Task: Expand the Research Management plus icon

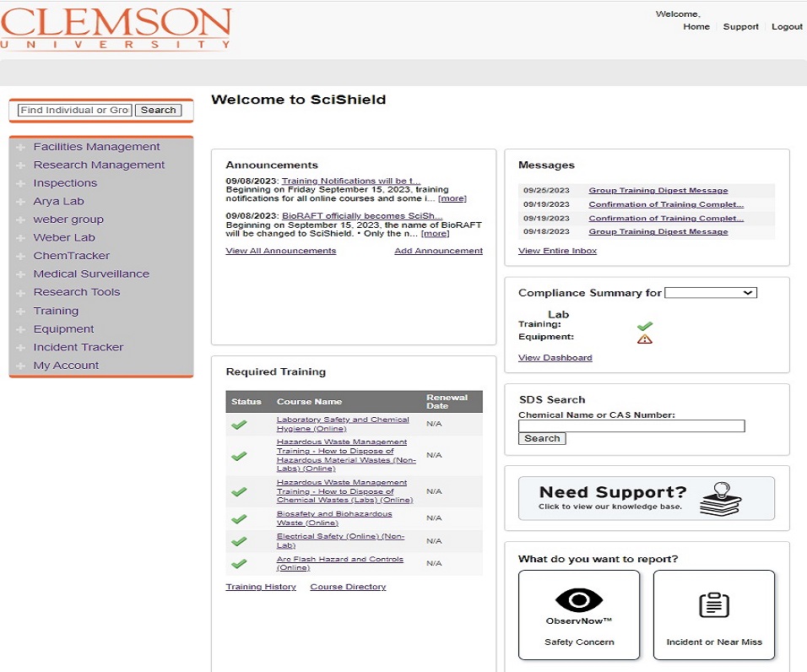Action: click(20, 165)
